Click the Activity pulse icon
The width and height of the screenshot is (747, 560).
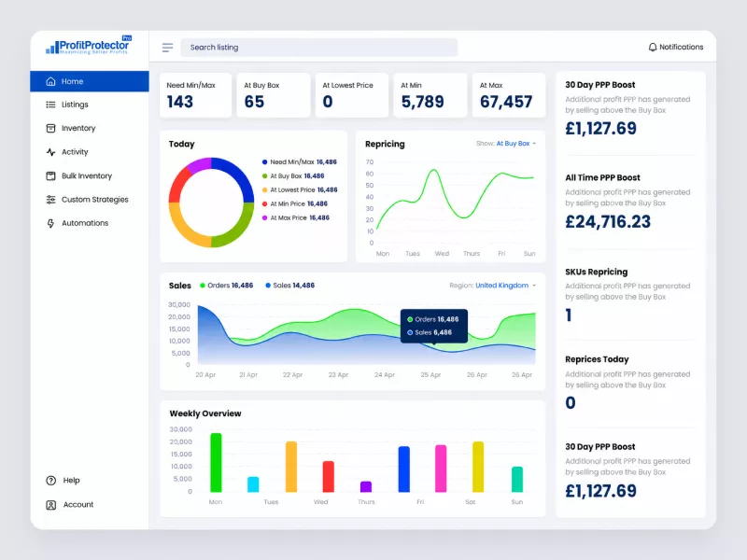click(x=50, y=152)
